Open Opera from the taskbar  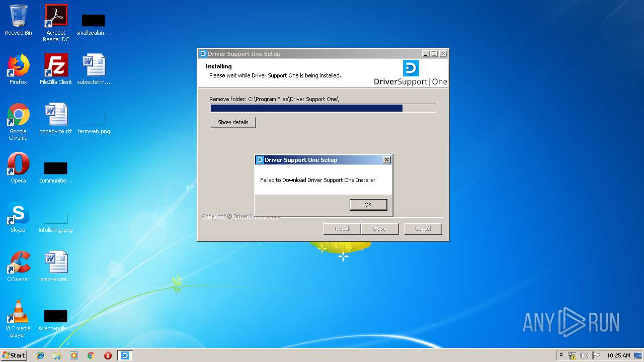point(108,355)
